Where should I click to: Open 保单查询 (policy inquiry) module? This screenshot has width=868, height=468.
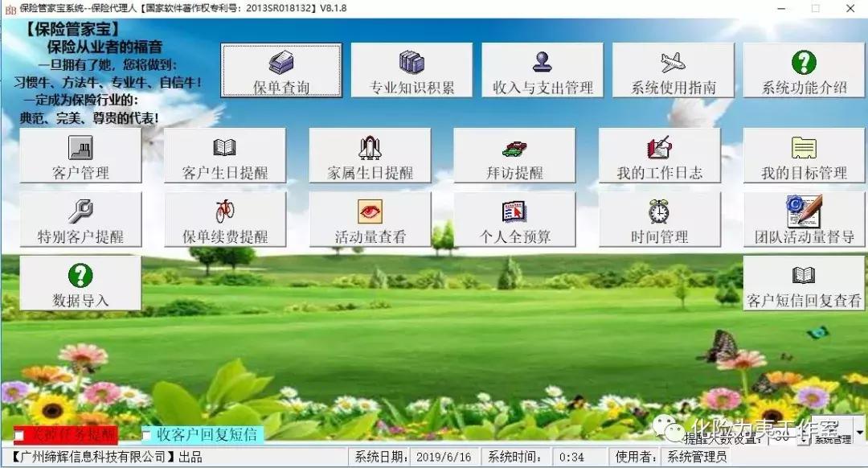coord(280,70)
